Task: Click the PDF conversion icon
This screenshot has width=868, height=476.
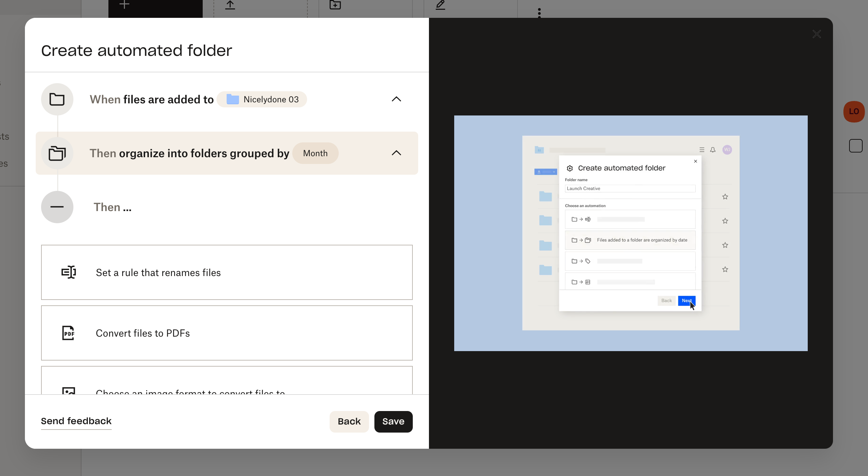Action: (68, 333)
